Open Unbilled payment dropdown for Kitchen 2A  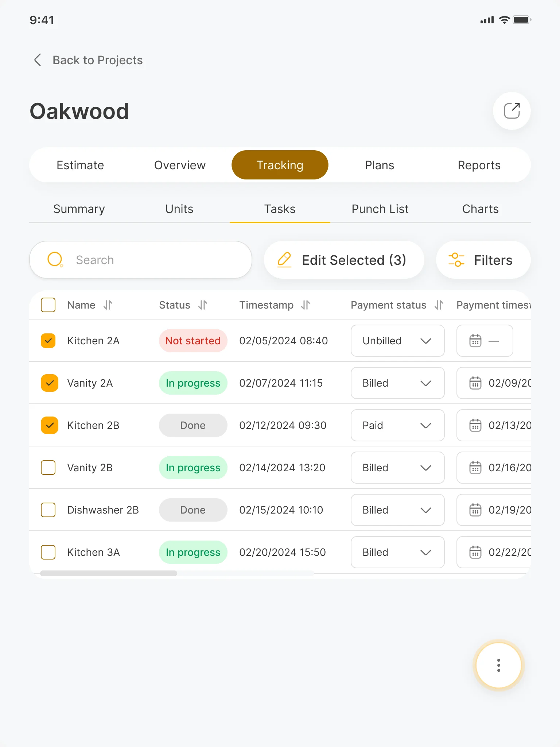(397, 341)
